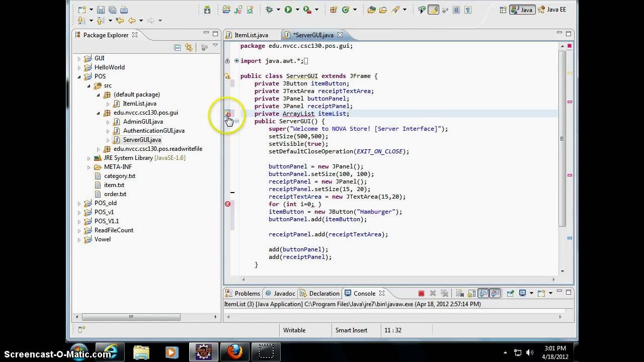Image resolution: width=644 pixels, height=362 pixels.
Task: Click the Debug bug icon
Action: pos(270,10)
